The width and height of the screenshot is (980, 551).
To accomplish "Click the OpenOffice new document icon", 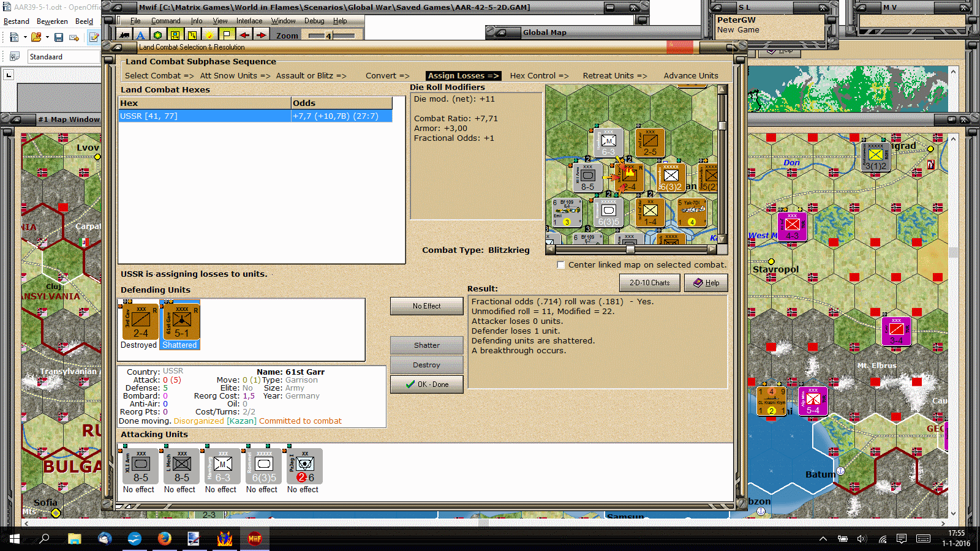I will (x=14, y=37).
